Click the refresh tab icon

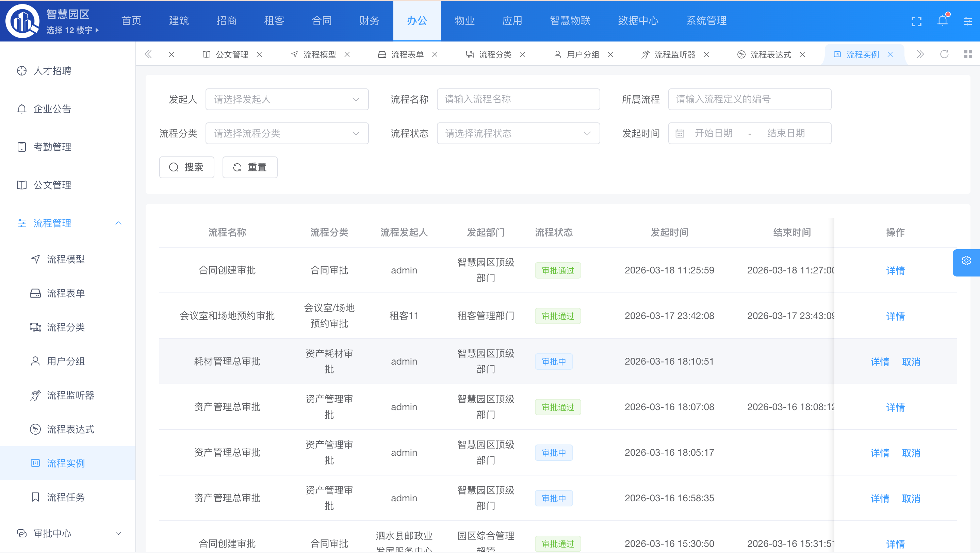pos(944,54)
